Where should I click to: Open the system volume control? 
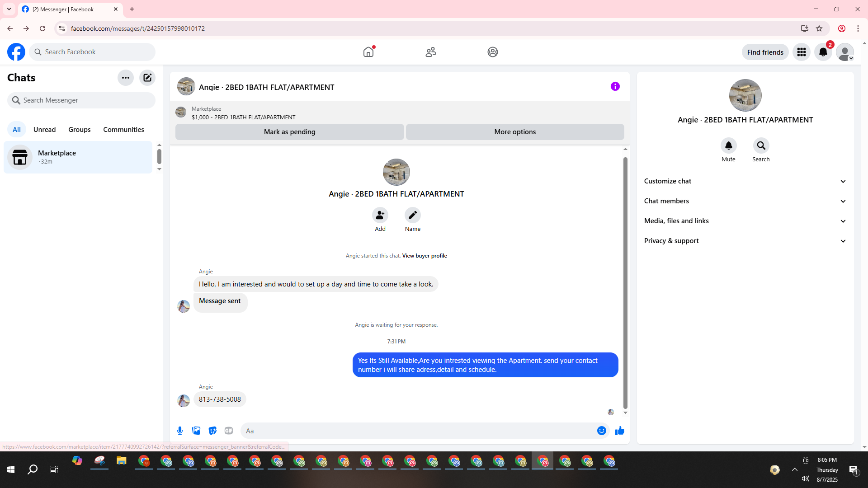point(806,479)
